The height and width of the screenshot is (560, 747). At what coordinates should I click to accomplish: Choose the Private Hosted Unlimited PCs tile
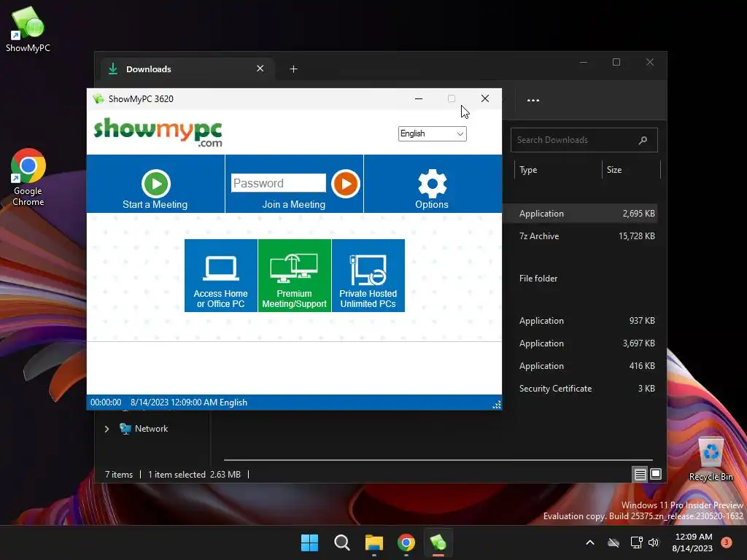pos(368,276)
